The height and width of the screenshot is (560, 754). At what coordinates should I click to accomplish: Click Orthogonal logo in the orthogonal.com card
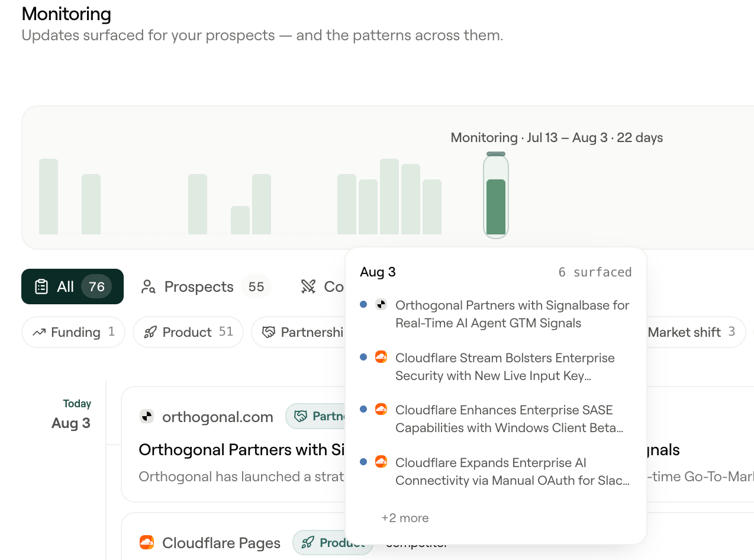[x=147, y=416]
